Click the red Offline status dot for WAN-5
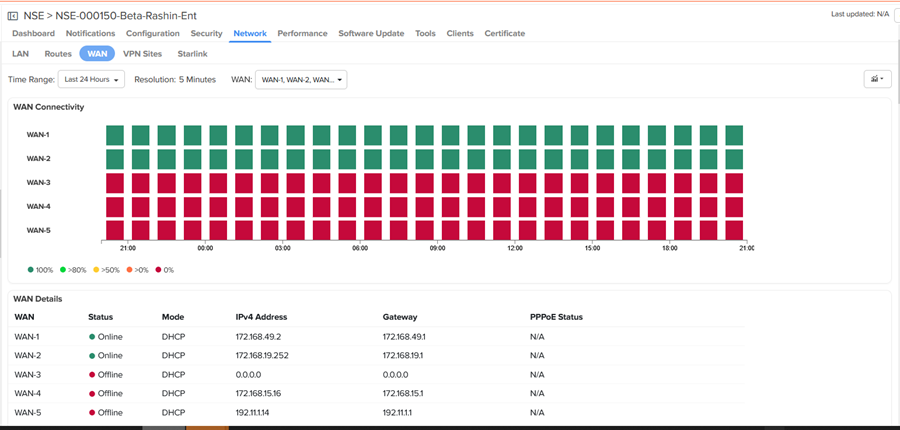The image size is (900, 430). [92, 412]
